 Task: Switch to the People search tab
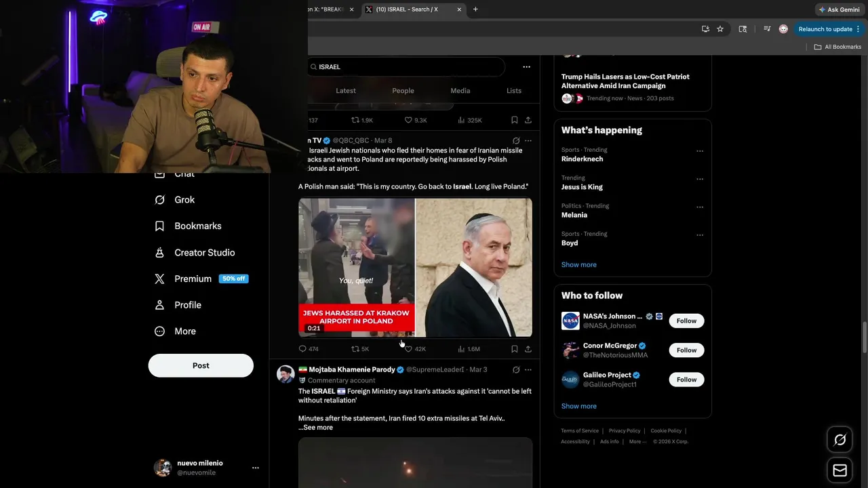pos(403,91)
